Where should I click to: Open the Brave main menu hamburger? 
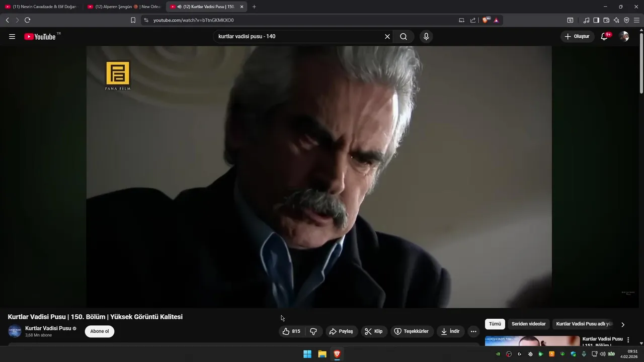click(636, 20)
